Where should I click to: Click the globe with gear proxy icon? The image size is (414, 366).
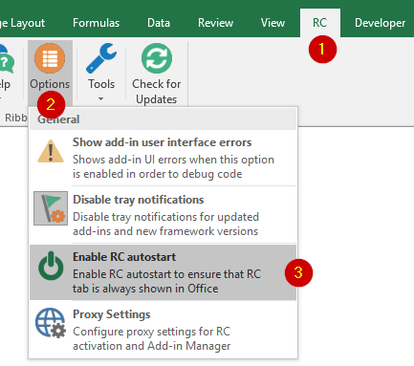pyautogui.click(x=51, y=323)
